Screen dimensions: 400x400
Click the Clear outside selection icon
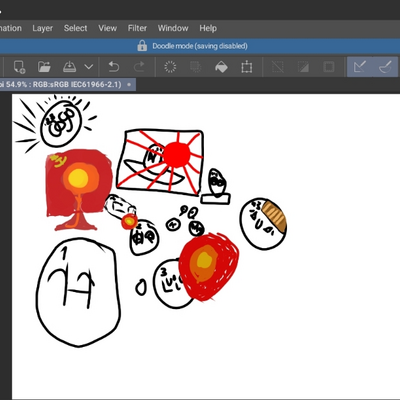[195, 67]
